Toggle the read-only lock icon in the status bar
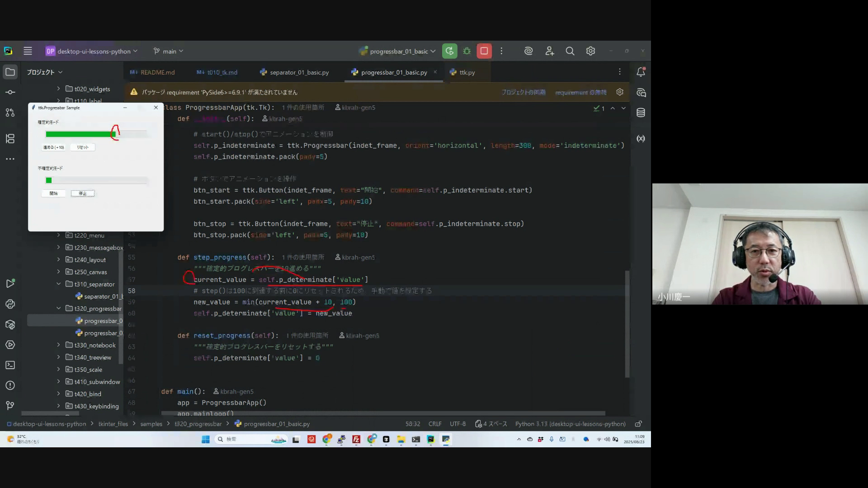The image size is (868, 488). (638, 424)
